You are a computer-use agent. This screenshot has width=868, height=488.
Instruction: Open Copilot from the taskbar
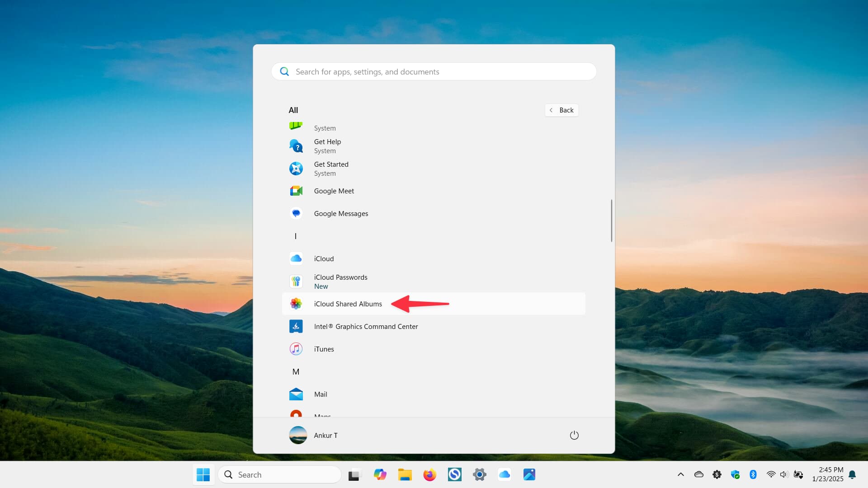(380, 474)
